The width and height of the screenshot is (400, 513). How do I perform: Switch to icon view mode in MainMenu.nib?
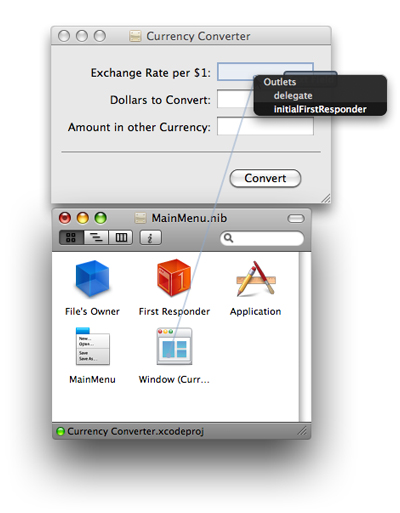71,238
